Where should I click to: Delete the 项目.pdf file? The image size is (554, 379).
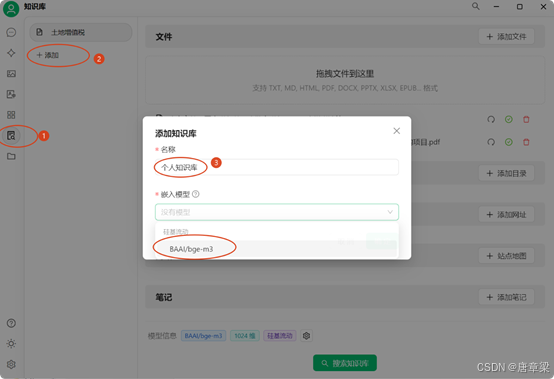coord(526,142)
